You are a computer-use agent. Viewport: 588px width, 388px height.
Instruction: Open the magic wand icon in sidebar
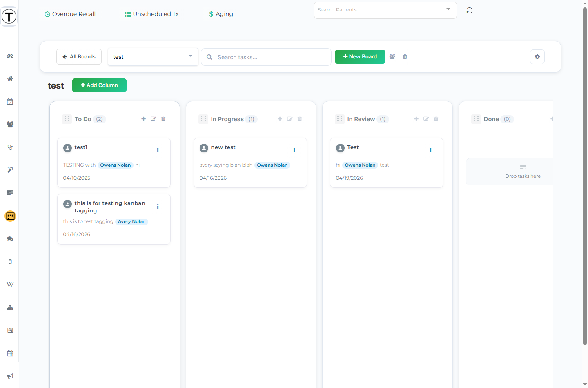10,170
